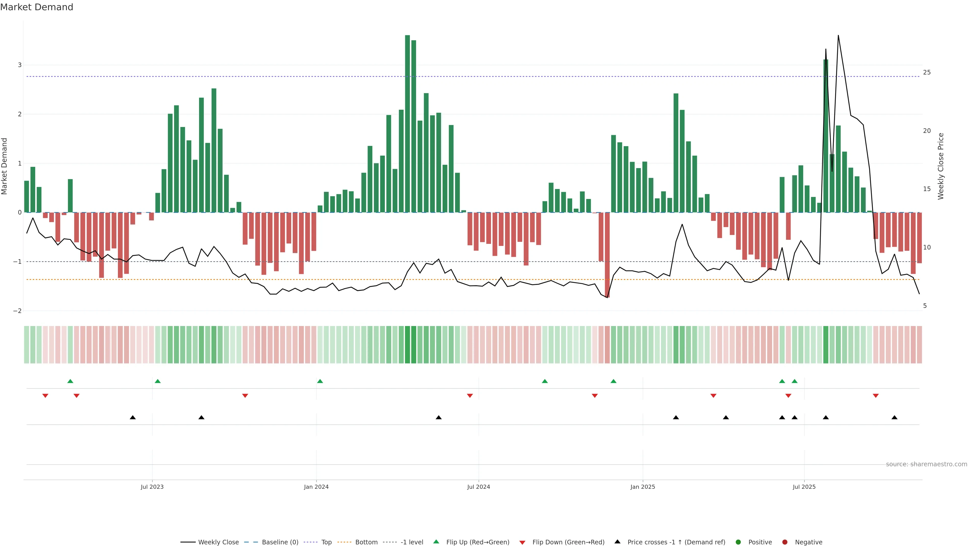Viewport: 980px width, 551px height.
Task: Click the Jan 2024 x-axis label
Action: 316,487
